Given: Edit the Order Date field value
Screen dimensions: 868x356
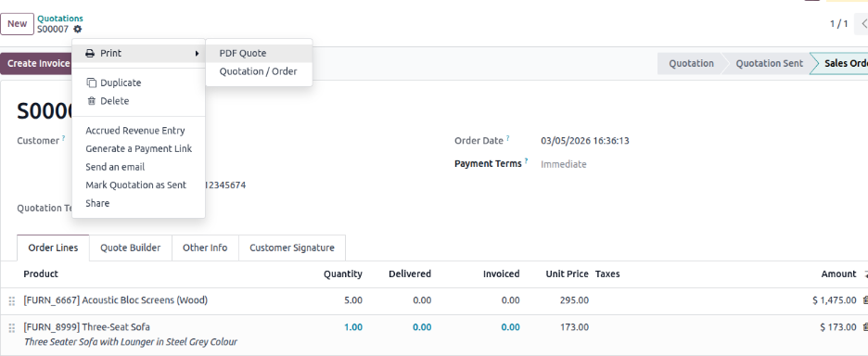Looking at the screenshot, I should (585, 141).
